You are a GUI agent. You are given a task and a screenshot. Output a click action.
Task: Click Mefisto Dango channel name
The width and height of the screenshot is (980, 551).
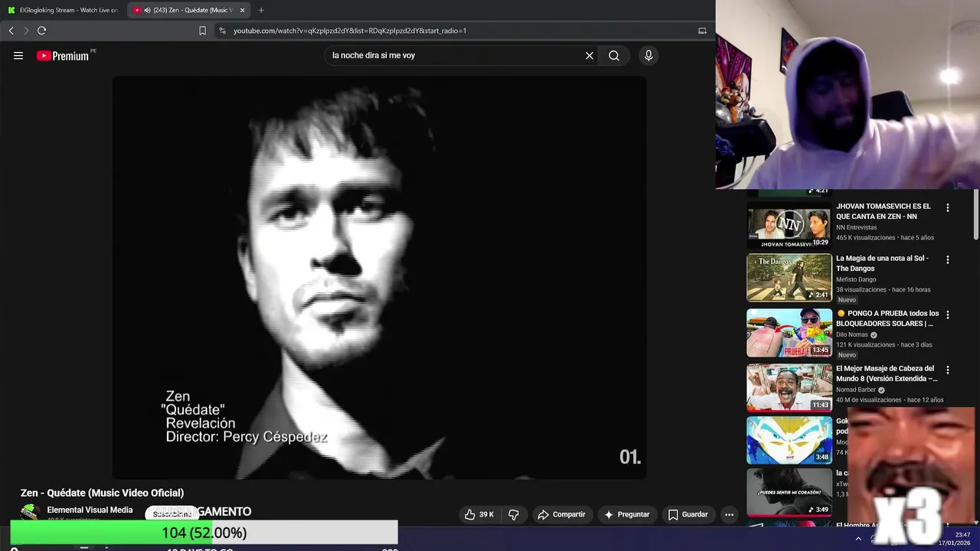(856, 279)
